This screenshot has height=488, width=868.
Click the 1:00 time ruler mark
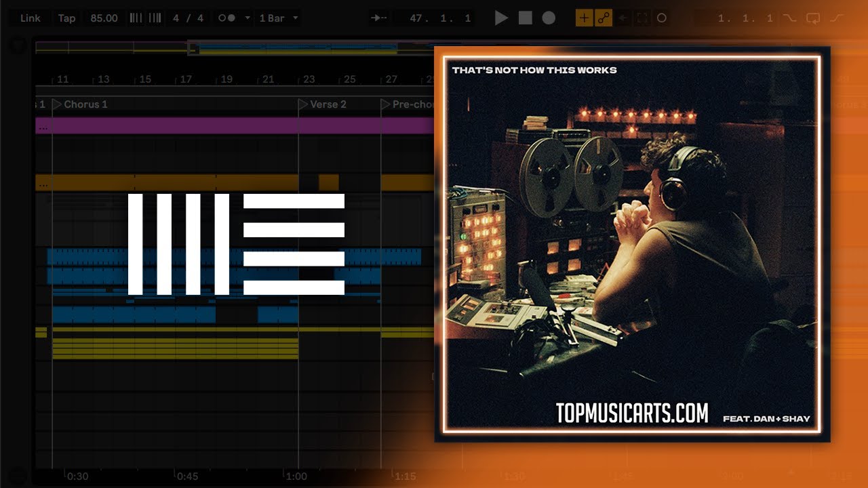[x=297, y=476]
